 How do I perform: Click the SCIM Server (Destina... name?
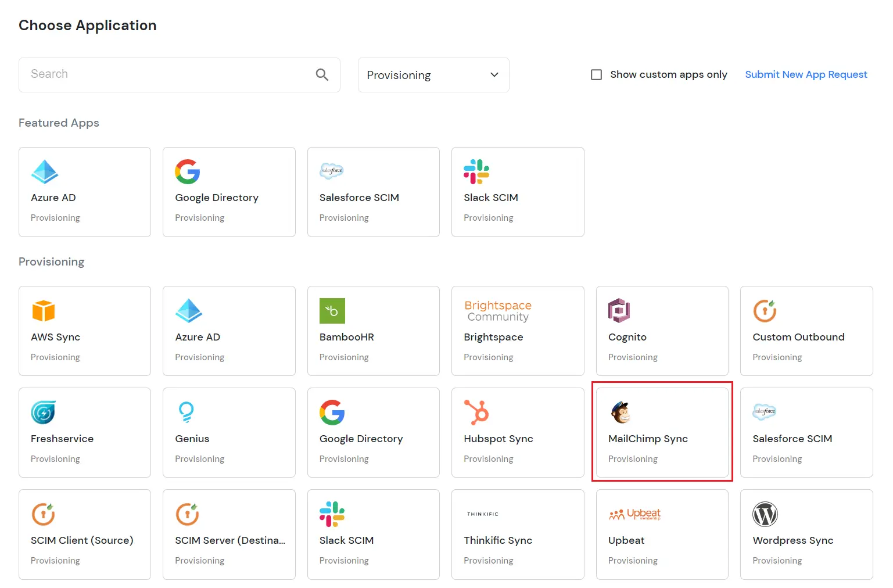point(230,540)
